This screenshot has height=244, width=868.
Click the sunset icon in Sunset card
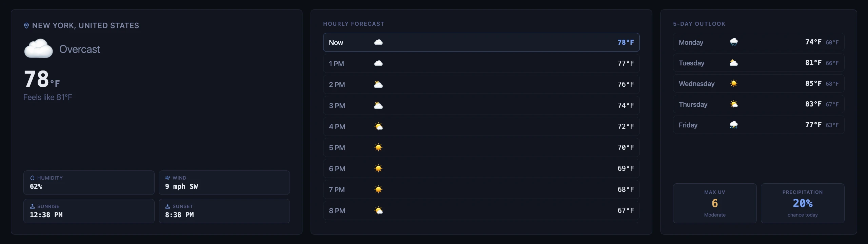[167, 206]
